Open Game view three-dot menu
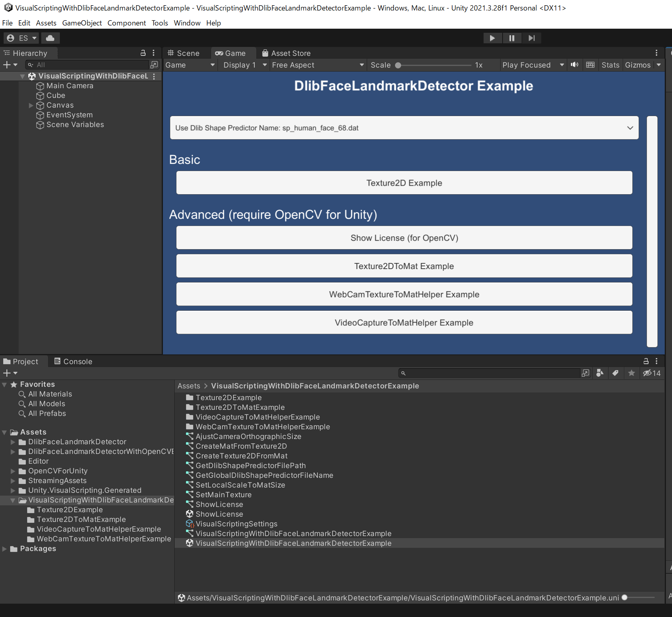 pyautogui.click(x=656, y=53)
